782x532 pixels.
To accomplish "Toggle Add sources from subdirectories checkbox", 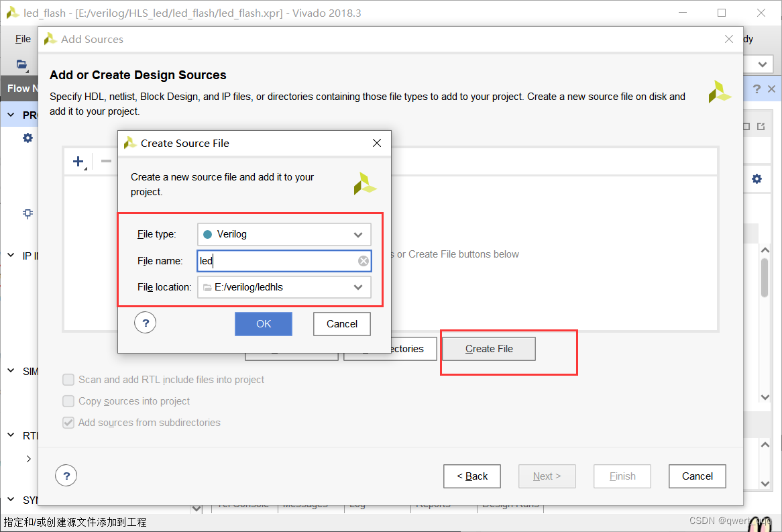I will 68,423.
